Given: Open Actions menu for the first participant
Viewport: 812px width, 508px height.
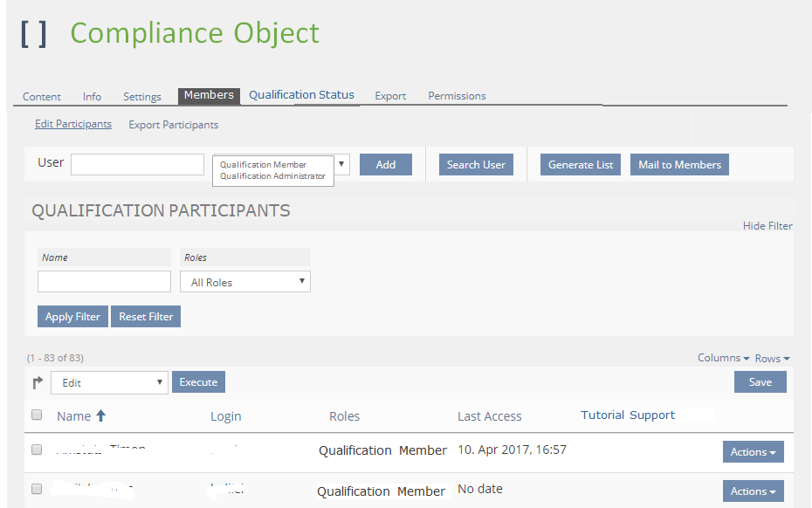Looking at the screenshot, I should coord(753,451).
